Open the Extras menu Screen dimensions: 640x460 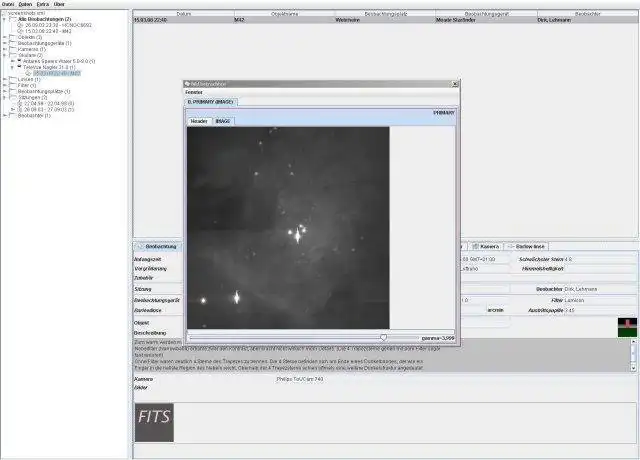pyautogui.click(x=43, y=4)
